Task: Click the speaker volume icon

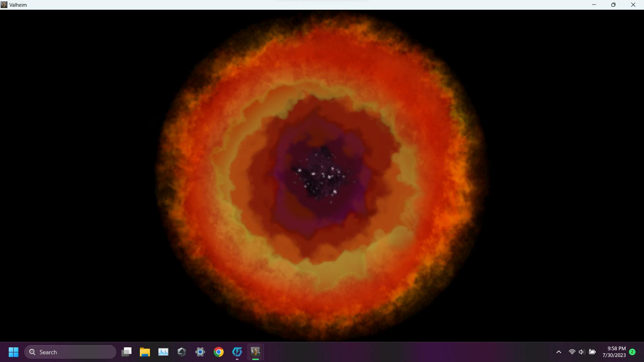Action: (x=582, y=352)
